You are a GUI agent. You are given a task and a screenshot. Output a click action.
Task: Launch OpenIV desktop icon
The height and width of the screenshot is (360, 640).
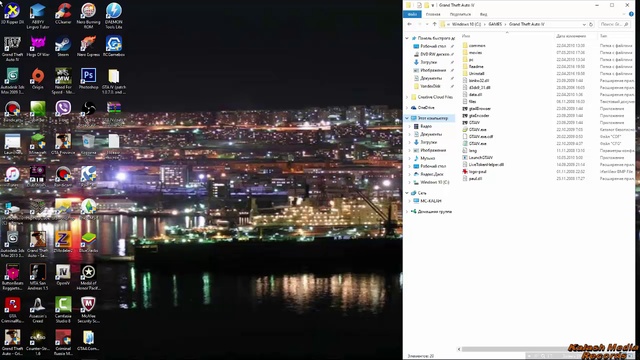coord(63,275)
